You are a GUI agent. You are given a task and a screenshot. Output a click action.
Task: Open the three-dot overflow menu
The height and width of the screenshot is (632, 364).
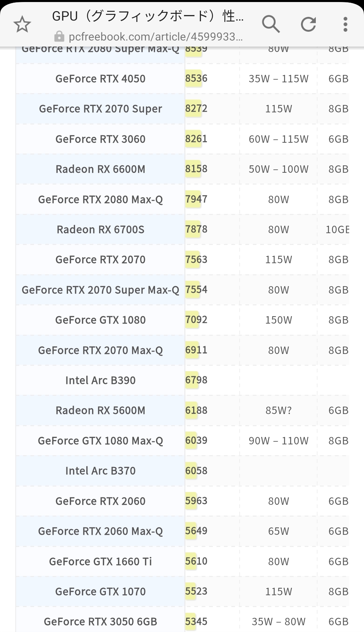(345, 24)
